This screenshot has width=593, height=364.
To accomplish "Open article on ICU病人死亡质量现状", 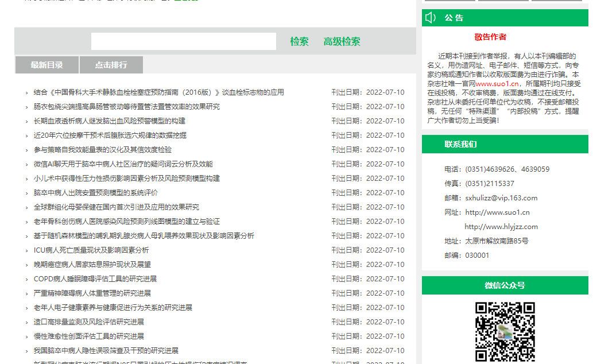I will (x=91, y=250).
